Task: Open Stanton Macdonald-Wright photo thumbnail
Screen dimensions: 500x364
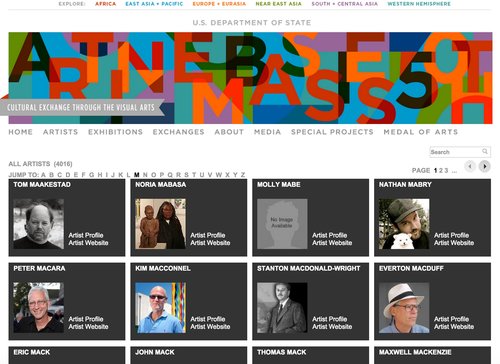Action: pyautogui.click(x=282, y=308)
